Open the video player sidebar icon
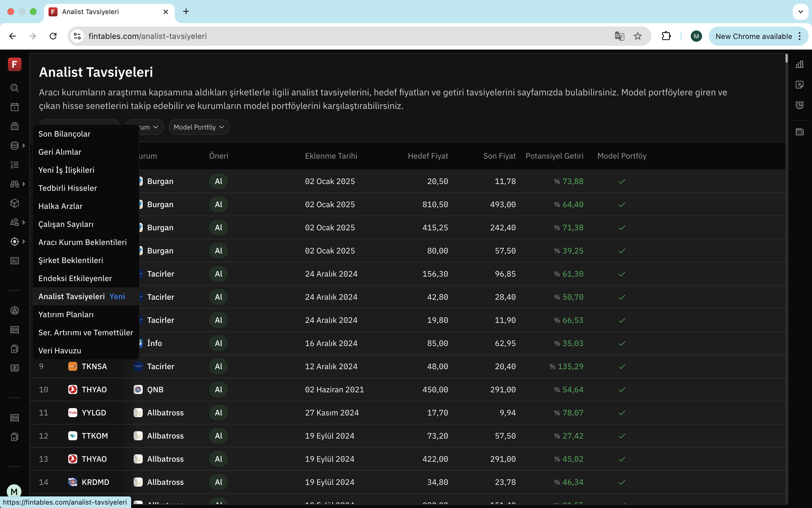The image size is (812, 508). 14,368
